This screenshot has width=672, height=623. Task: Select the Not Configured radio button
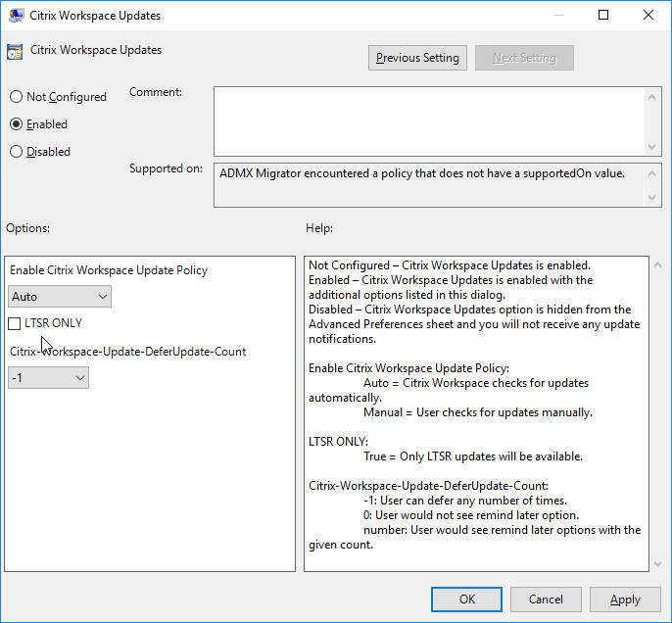pos(17,97)
